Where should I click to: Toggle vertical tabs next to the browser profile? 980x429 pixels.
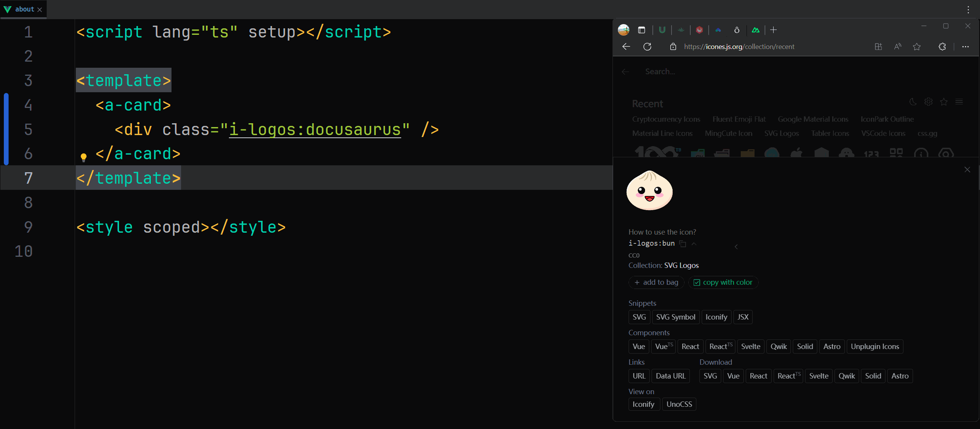642,30
